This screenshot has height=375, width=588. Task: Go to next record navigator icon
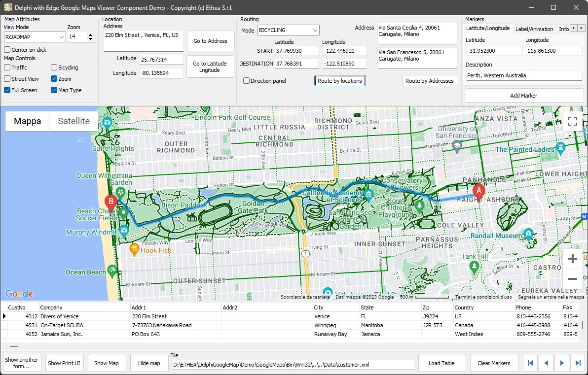tap(562, 363)
